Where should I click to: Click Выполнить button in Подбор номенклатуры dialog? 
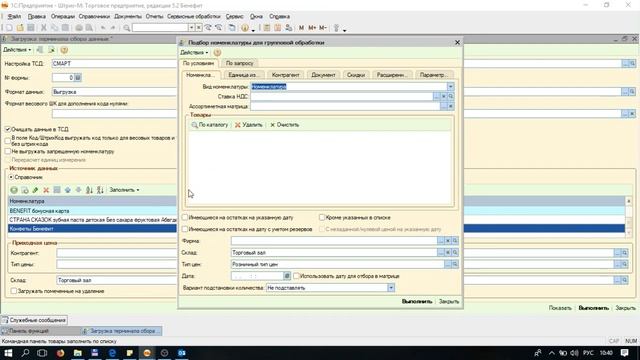point(417,302)
